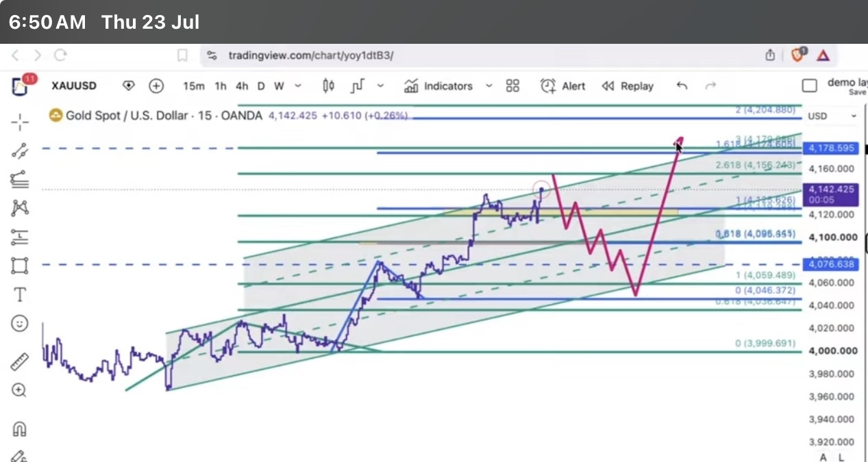Select the 15m timeframe
This screenshot has width=868, height=462.
(193, 86)
